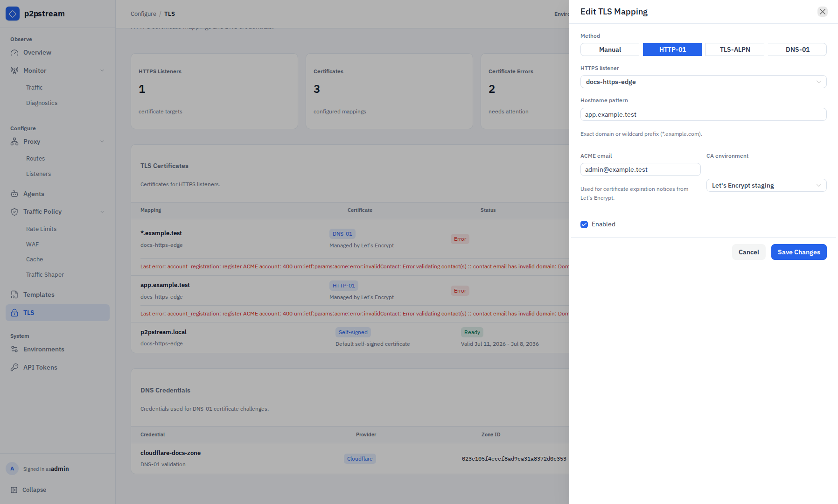The image size is (838, 504).
Task: Click the Certificates summary card
Action: tap(389, 91)
